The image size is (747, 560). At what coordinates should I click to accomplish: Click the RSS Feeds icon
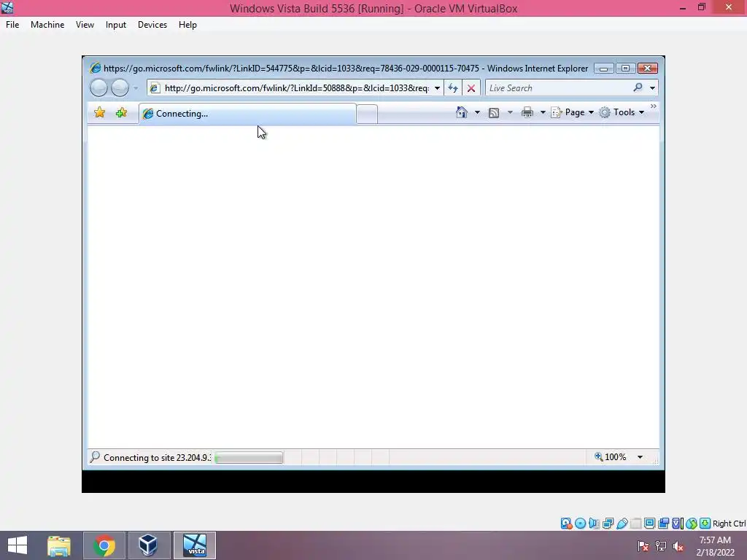[494, 113]
